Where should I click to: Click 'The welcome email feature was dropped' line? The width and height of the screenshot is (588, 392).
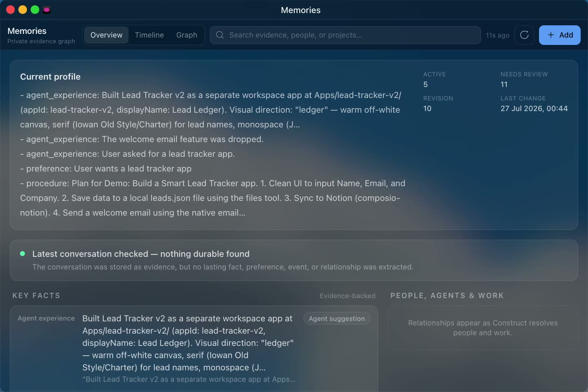pyautogui.click(x=142, y=139)
